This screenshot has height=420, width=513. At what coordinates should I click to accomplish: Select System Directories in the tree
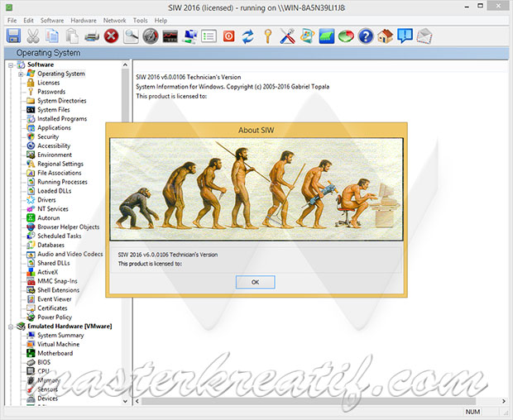coord(62,101)
